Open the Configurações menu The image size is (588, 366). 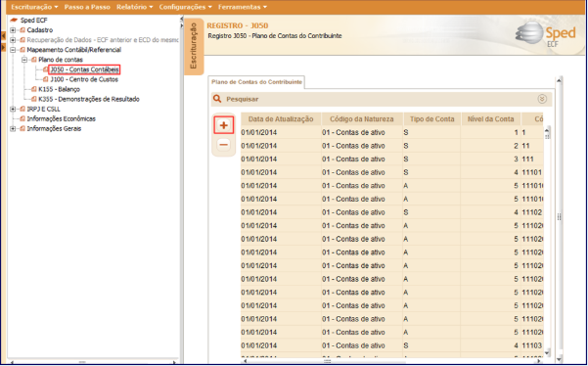coord(185,7)
